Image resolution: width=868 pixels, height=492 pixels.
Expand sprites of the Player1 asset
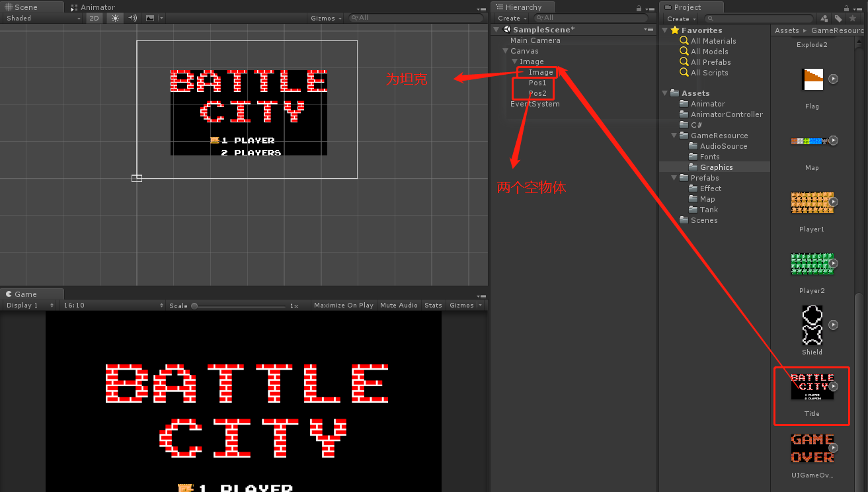(x=833, y=202)
